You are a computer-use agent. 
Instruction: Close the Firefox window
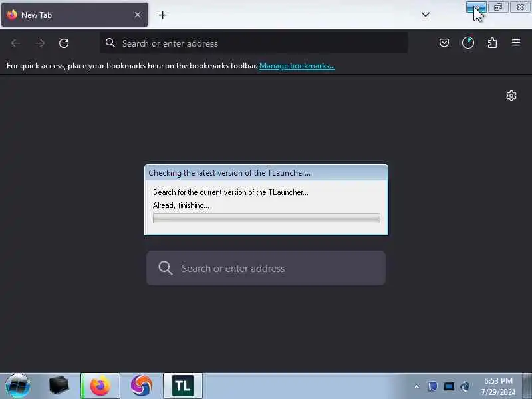[520, 7]
